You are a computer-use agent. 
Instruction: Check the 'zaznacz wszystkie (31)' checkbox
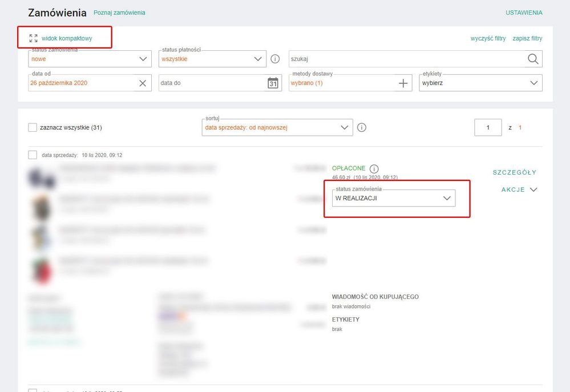pyautogui.click(x=33, y=127)
